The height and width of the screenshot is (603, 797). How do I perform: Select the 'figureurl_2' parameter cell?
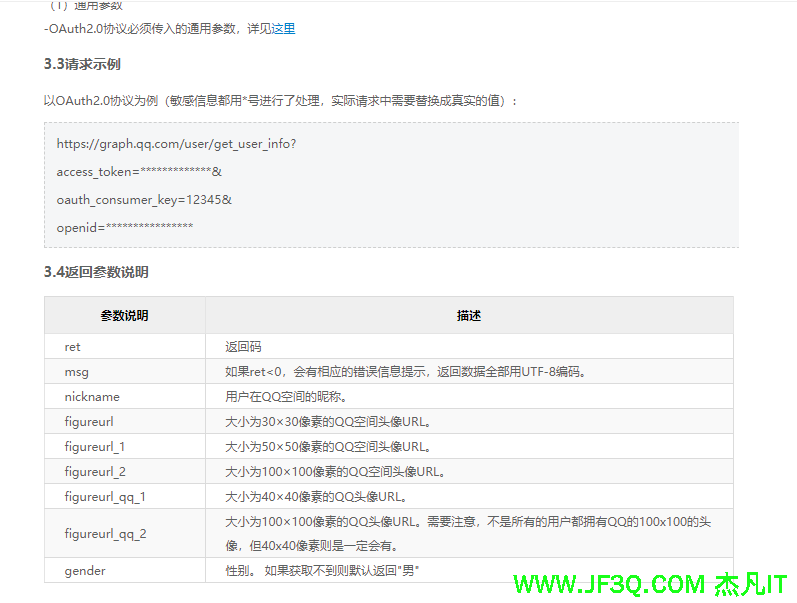click(95, 472)
